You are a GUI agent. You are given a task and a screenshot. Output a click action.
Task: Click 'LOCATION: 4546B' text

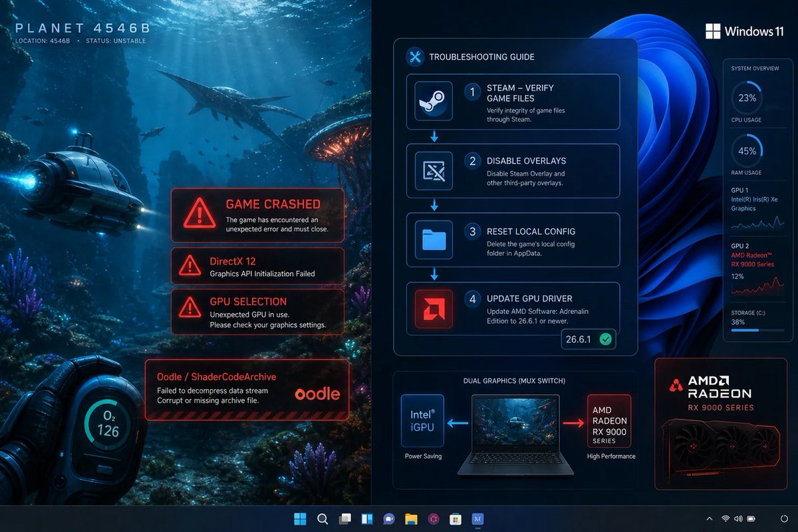[x=42, y=41]
